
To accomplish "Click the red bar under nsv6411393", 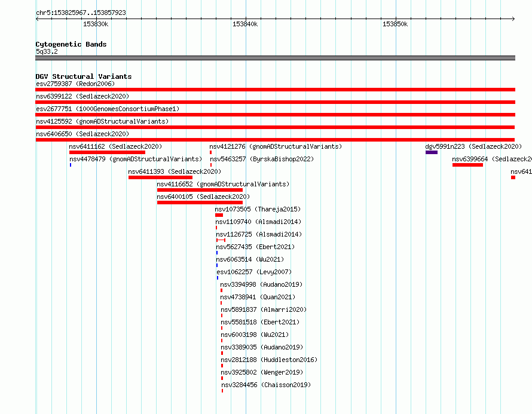I will (160, 177).
